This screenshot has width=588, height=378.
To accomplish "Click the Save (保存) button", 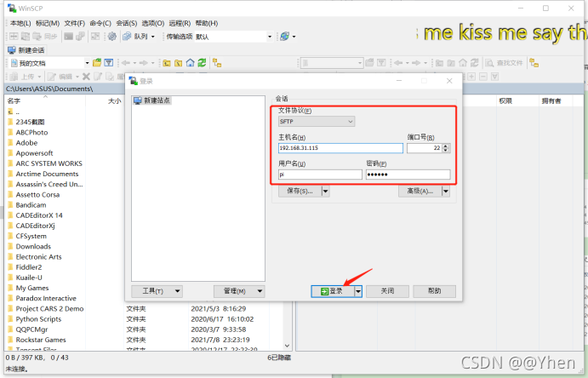I will (300, 192).
